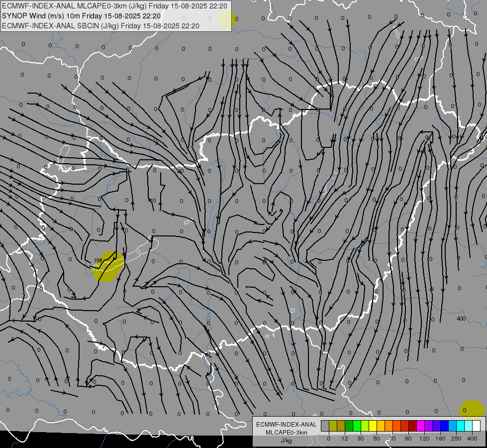Select the white swatch at legend end
487x448 pixels.
tap(477, 426)
